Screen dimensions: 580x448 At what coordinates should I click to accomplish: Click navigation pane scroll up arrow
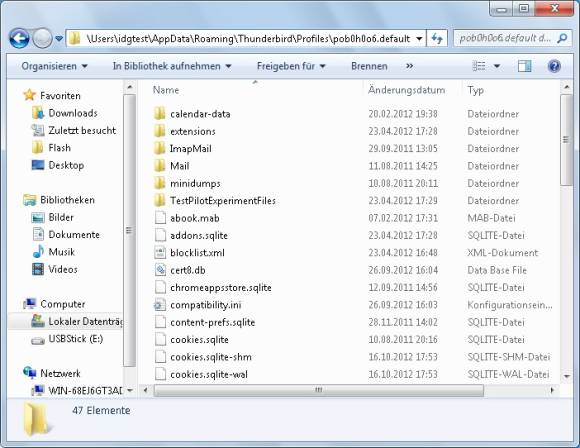(x=129, y=87)
